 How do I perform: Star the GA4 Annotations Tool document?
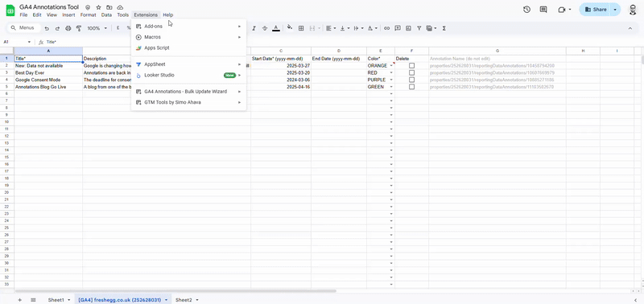(x=98, y=7)
